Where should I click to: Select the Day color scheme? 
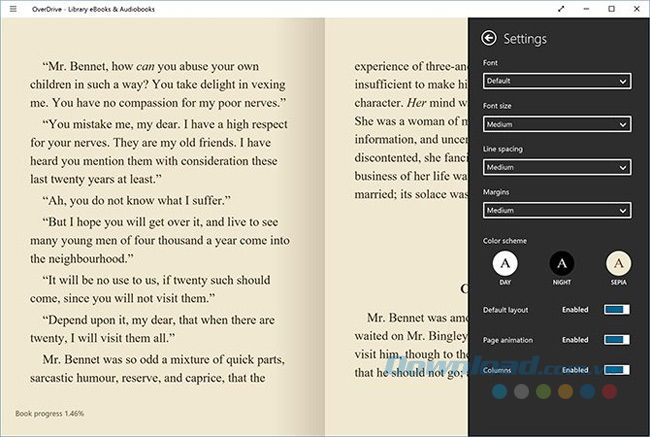point(506,263)
